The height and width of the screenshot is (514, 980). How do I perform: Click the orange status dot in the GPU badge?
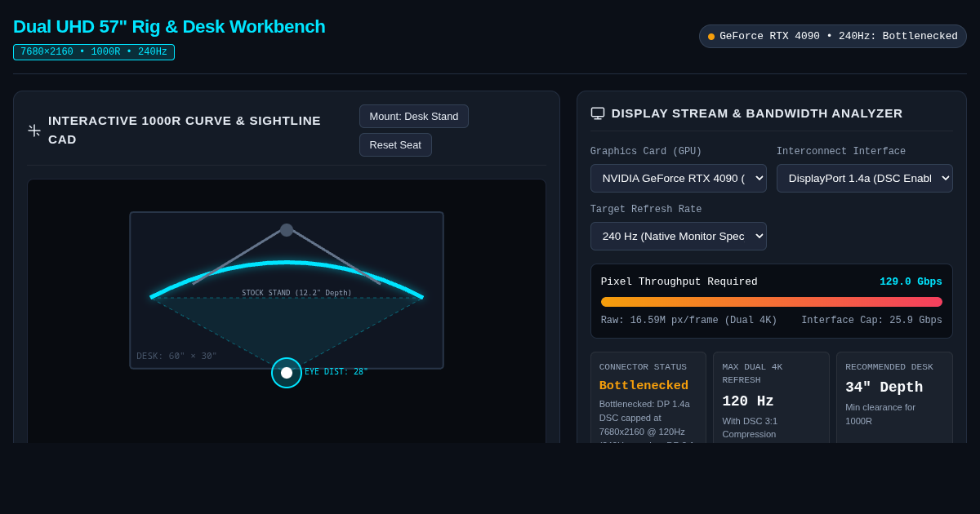[x=711, y=37]
